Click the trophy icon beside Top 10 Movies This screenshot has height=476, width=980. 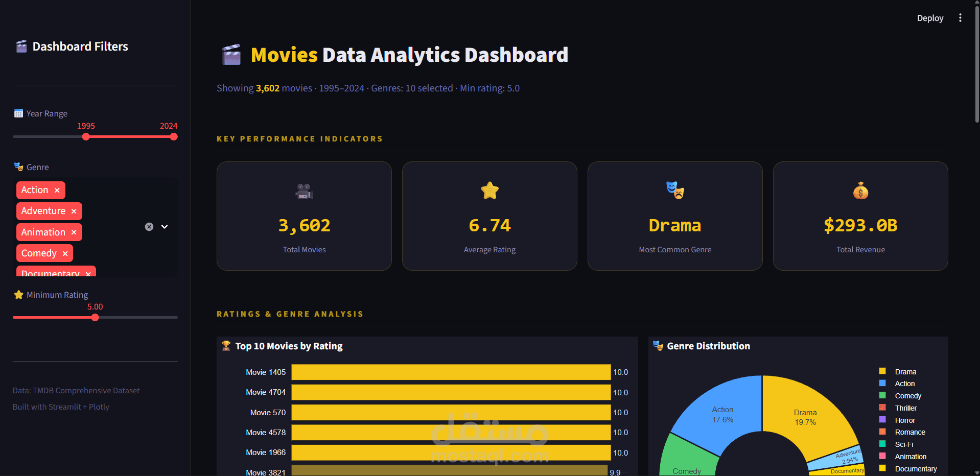(x=226, y=346)
